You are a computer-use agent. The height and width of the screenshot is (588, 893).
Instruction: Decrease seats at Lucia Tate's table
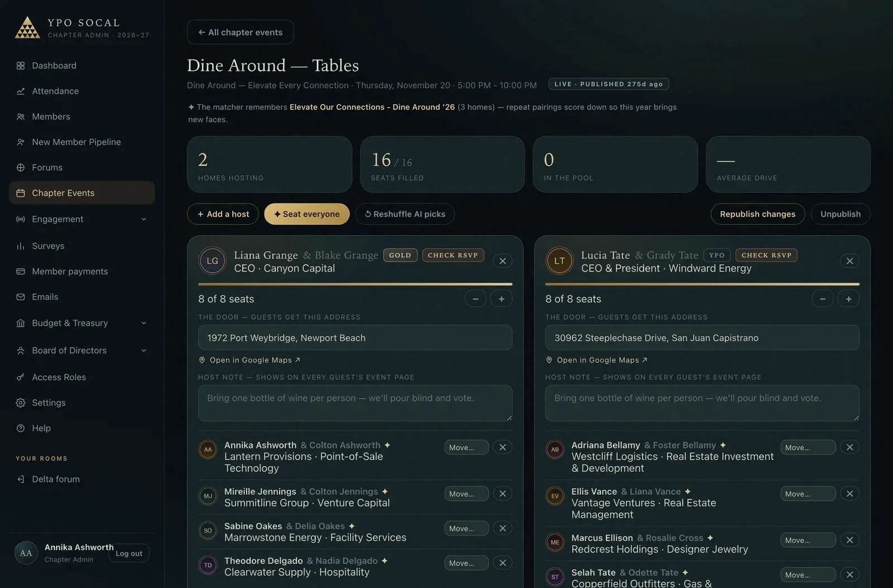tap(823, 299)
